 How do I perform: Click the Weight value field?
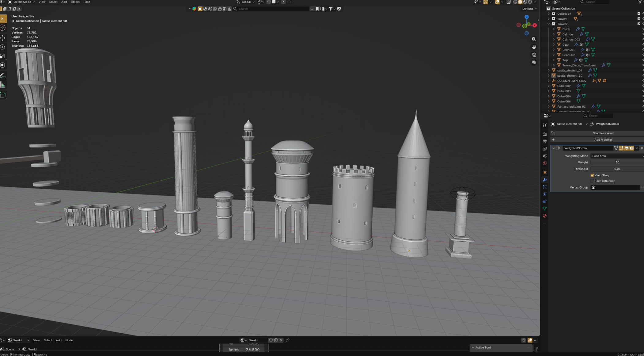(617, 163)
